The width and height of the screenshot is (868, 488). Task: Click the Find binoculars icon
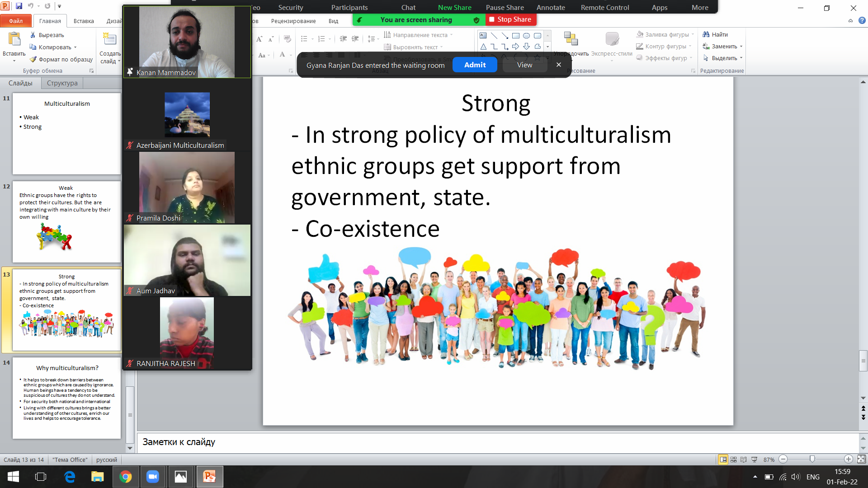(x=706, y=34)
